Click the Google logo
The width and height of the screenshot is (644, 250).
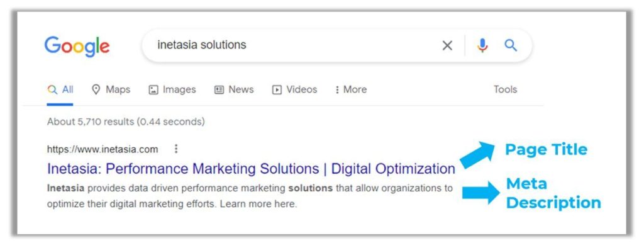(x=77, y=46)
